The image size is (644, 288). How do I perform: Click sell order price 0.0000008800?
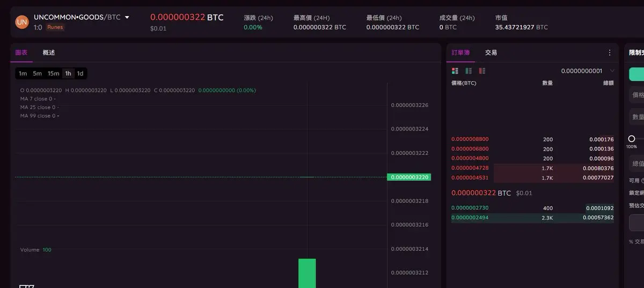coord(470,139)
